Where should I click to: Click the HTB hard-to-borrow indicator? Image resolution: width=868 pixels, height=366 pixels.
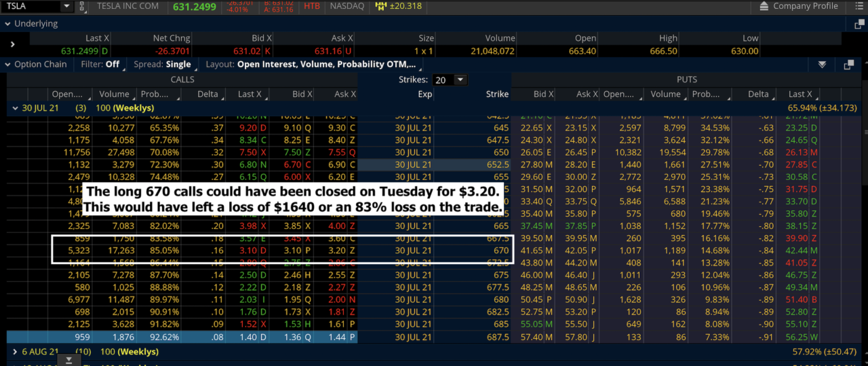coord(312,6)
